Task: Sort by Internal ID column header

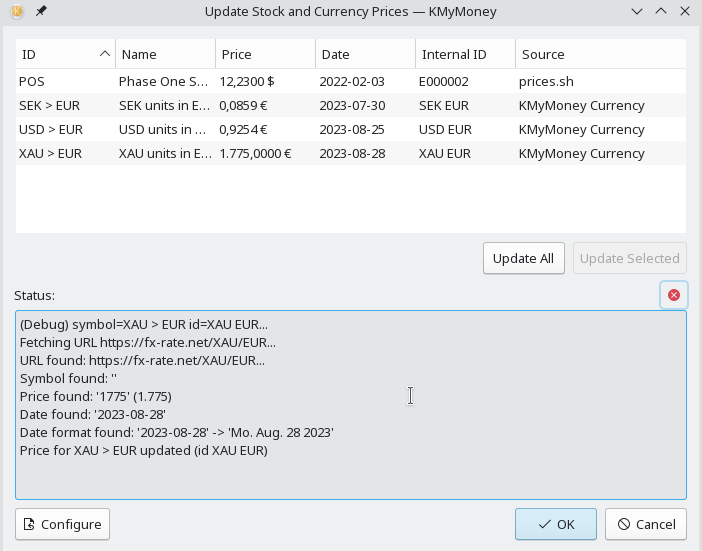Action: tap(466, 54)
